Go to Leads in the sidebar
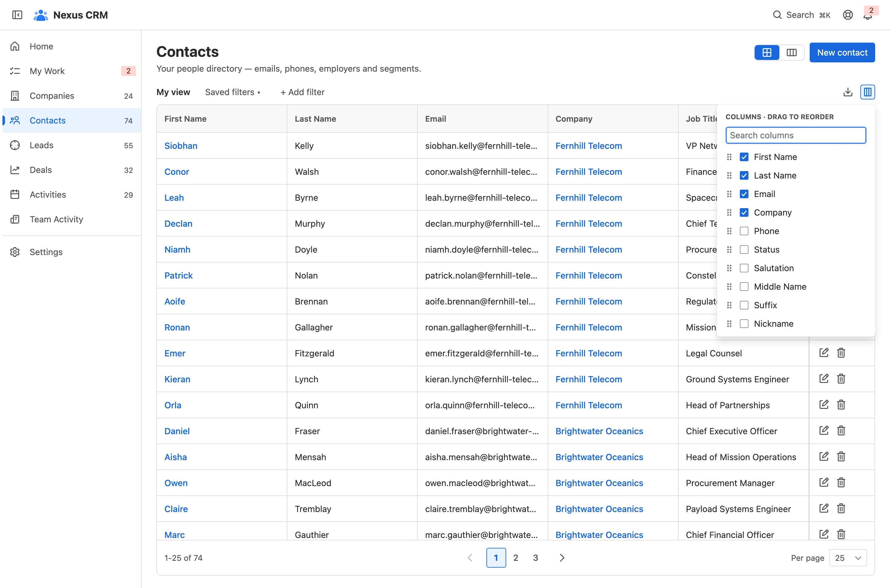The height and width of the screenshot is (588, 890). tap(71, 145)
